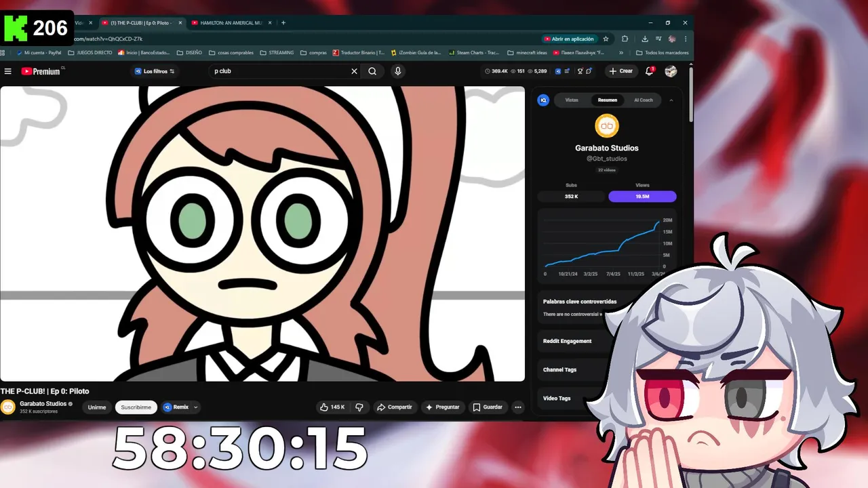The image size is (868, 488).
Task: Open more actions ellipsis menu
Action: tap(518, 407)
